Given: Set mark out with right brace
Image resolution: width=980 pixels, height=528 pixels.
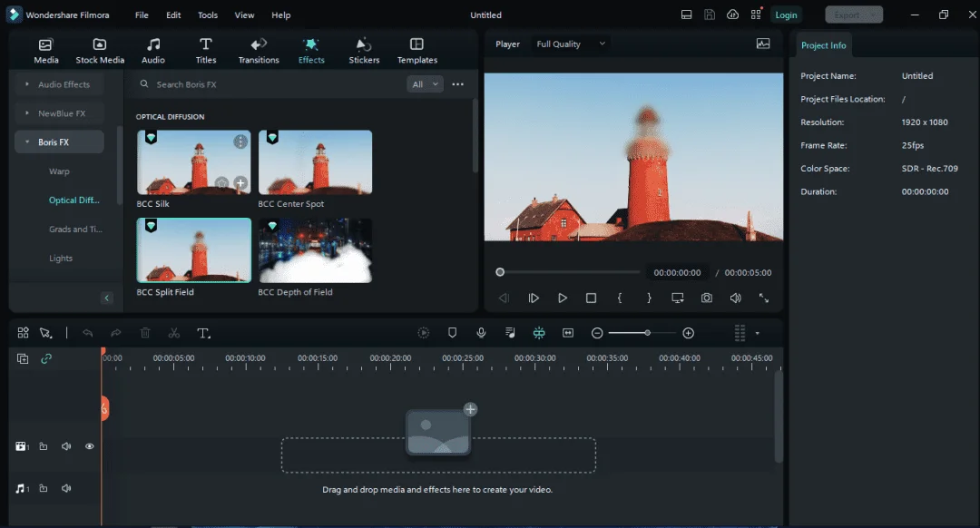Looking at the screenshot, I should pyautogui.click(x=649, y=298).
